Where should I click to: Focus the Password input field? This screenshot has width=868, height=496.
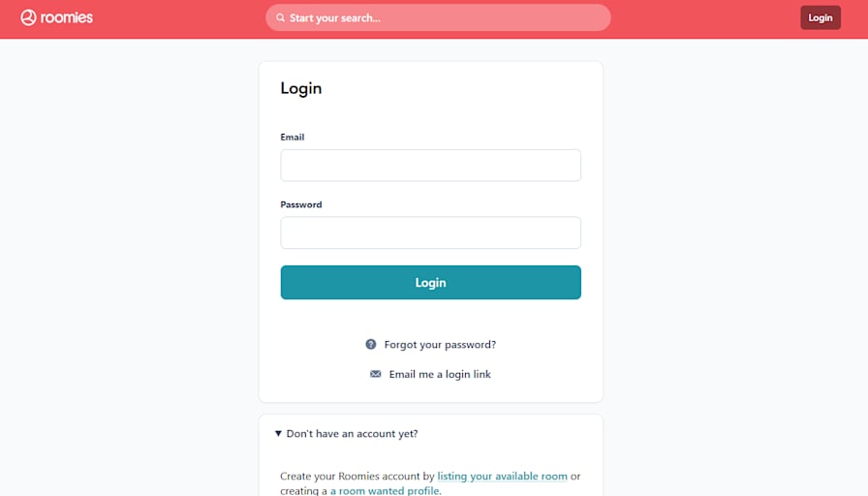(x=431, y=232)
